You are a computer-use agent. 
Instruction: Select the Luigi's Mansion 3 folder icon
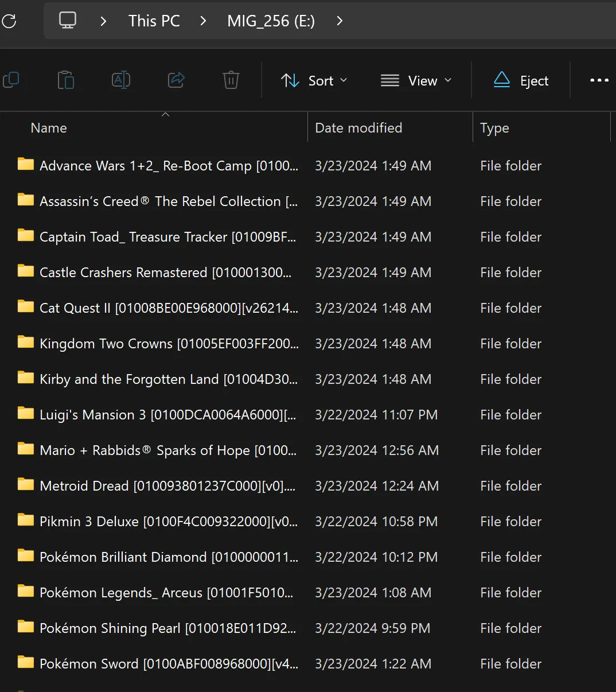(x=25, y=414)
